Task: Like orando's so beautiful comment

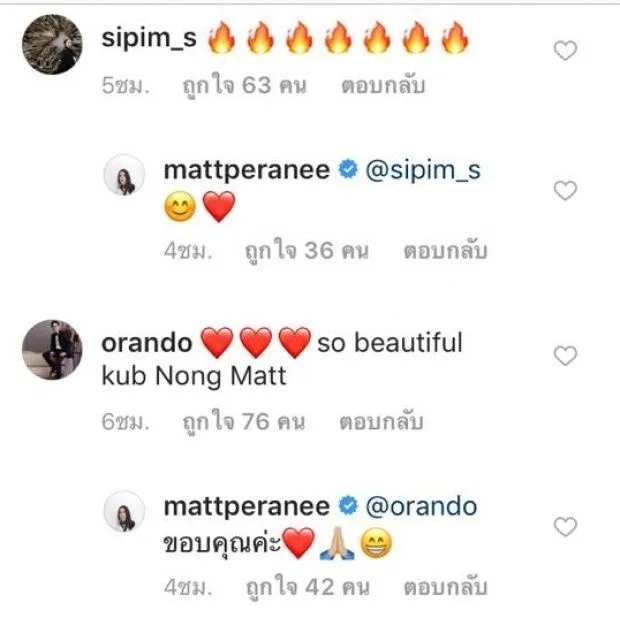Action: pos(565,355)
